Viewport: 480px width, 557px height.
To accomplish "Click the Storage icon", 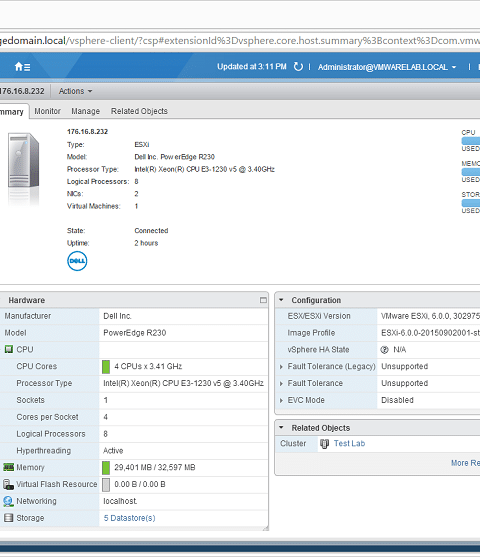I will click(9, 518).
